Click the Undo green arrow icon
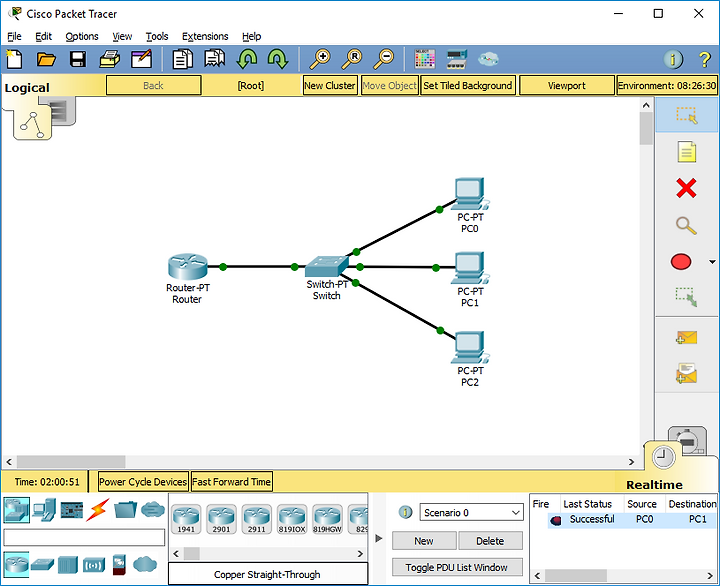The width and height of the screenshot is (720, 586). click(x=247, y=59)
